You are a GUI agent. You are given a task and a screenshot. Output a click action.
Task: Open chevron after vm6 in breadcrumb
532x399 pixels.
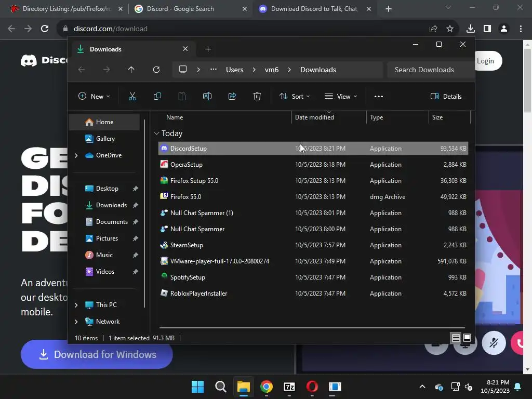289,70
